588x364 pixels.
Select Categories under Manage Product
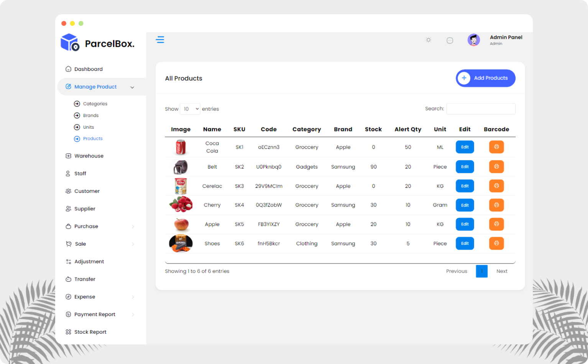pos(95,103)
